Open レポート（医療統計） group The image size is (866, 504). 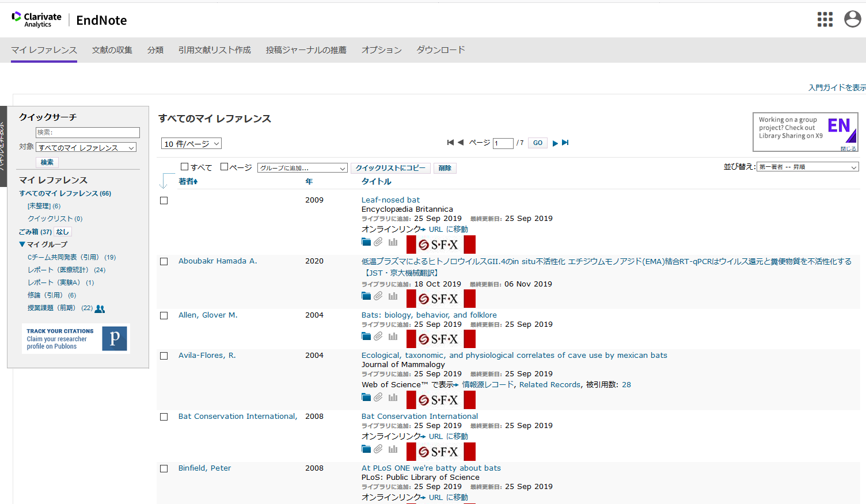pyautogui.click(x=67, y=270)
